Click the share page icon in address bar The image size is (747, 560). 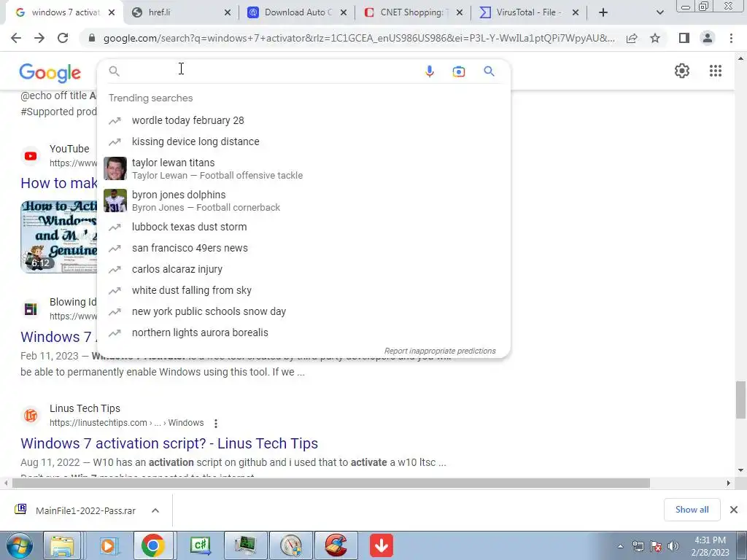pos(632,38)
